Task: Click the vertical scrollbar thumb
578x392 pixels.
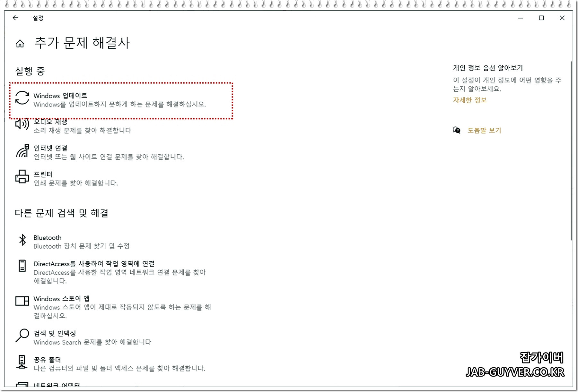Action: point(571,151)
